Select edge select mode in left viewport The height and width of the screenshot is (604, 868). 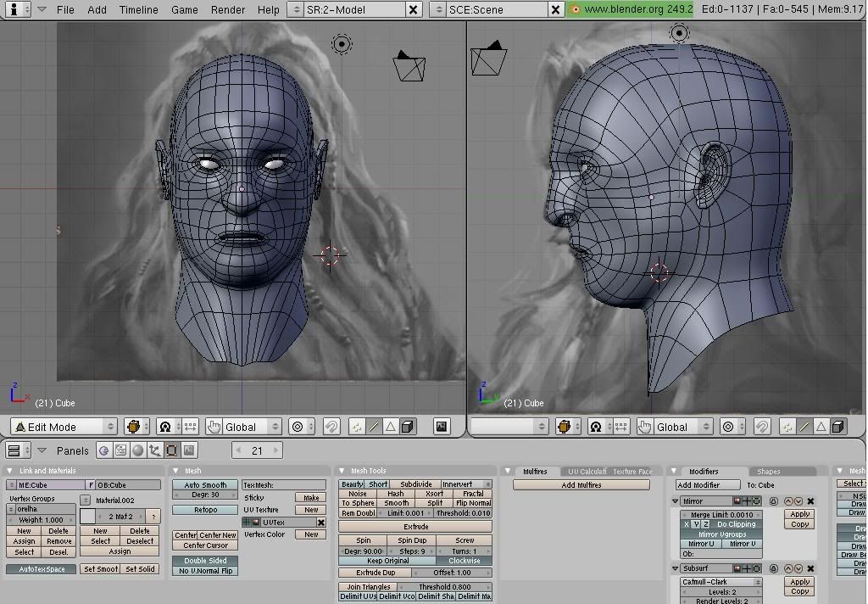pos(374,427)
